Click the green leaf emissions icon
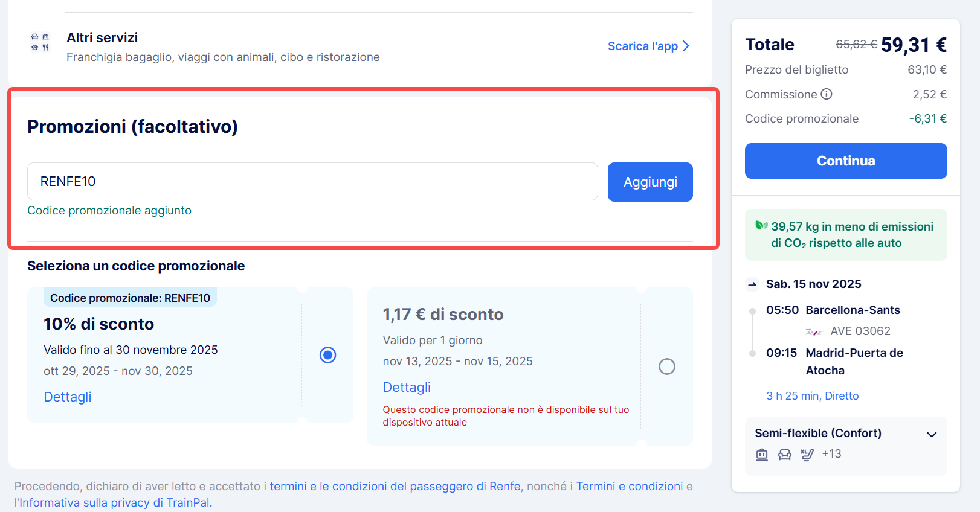This screenshot has width=980, height=512. point(761,226)
